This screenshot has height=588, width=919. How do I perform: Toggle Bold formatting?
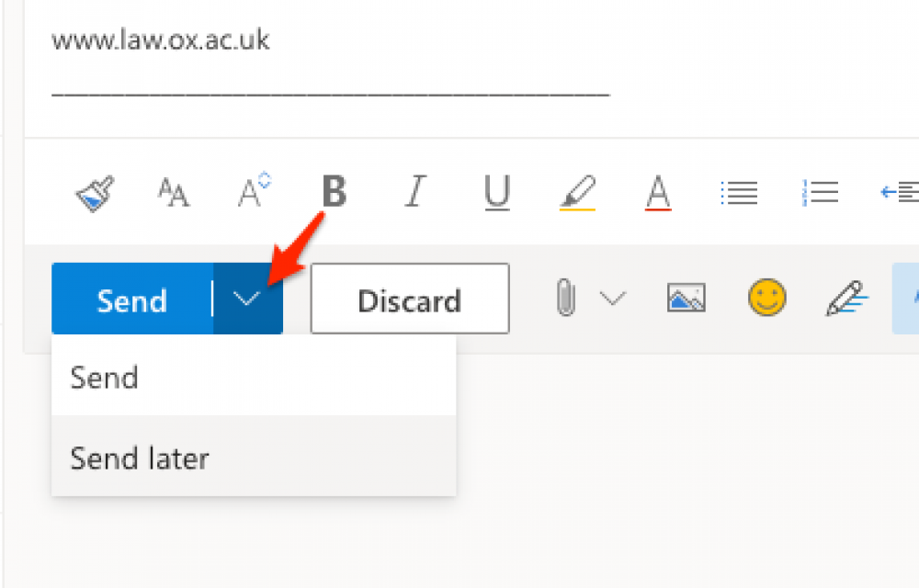click(335, 191)
